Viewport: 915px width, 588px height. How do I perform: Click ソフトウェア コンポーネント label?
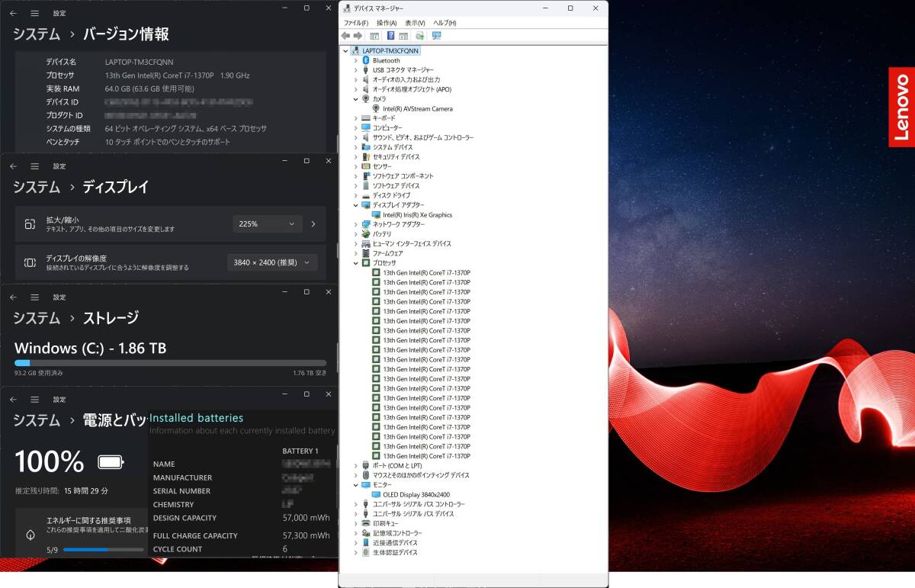pyautogui.click(x=403, y=176)
